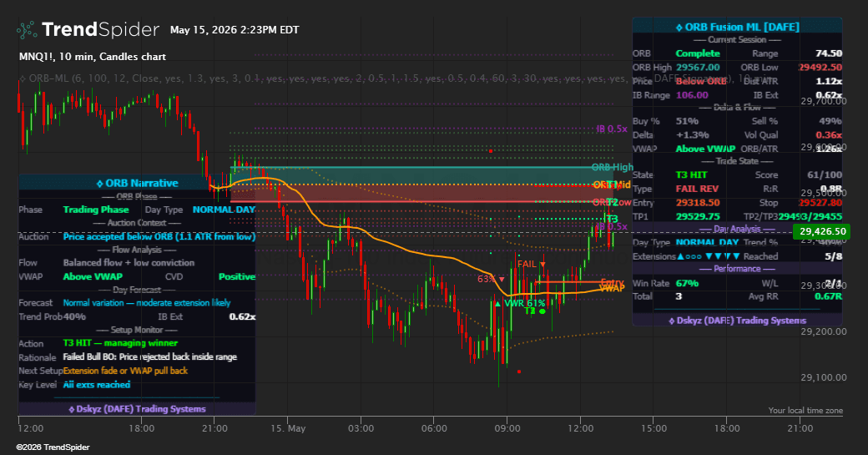Click the Forecast text Normal variation
This screenshot has height=455, width=868.
(147, 303)
